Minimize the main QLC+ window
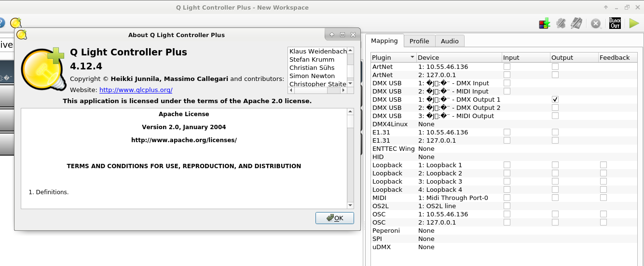This screenshot has width=644, height=266. point(617,7)
